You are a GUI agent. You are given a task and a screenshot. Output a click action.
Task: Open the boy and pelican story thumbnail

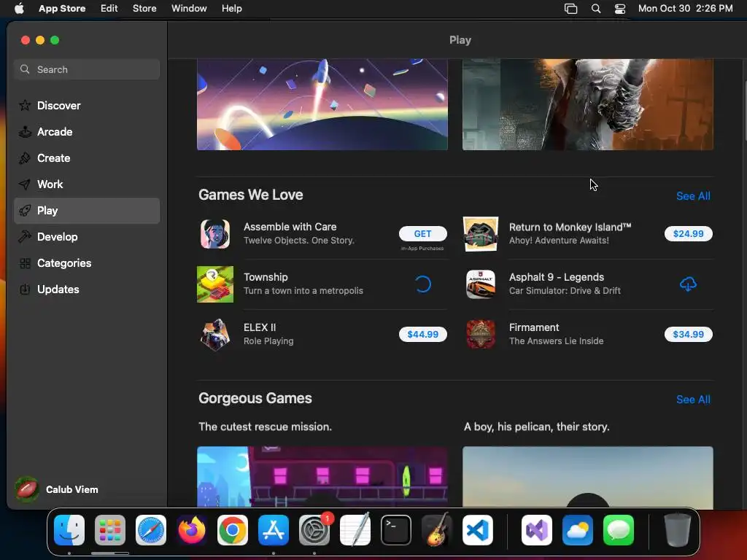[x=587, y=477]
